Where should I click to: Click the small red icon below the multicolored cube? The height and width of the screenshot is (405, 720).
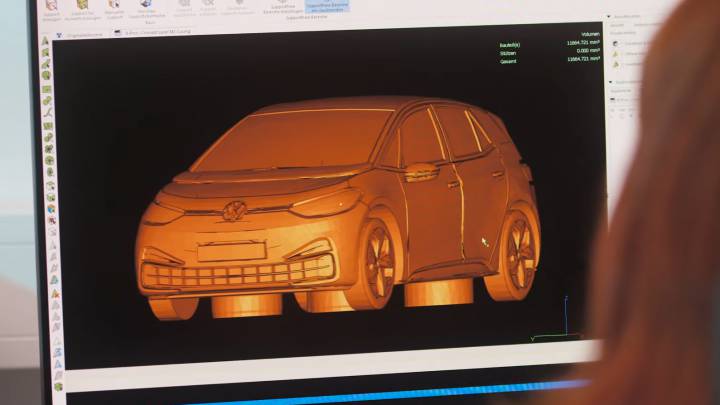tap(52, 220)
